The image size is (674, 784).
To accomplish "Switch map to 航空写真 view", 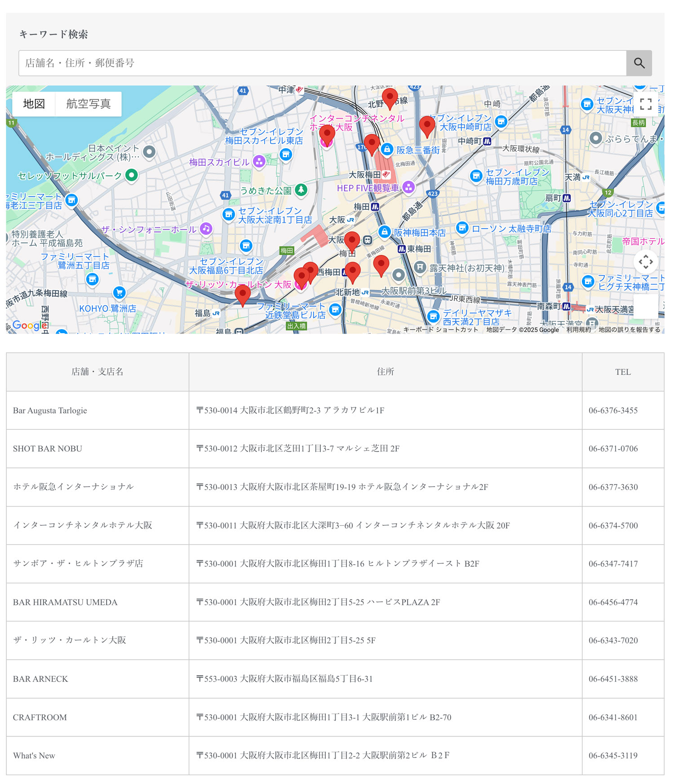I will tap(89, 104).
